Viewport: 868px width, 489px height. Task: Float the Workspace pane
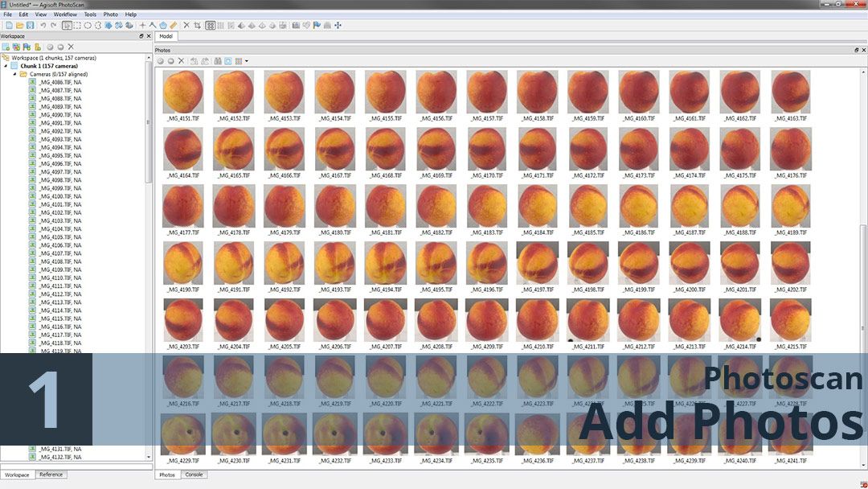coord(141,36)
